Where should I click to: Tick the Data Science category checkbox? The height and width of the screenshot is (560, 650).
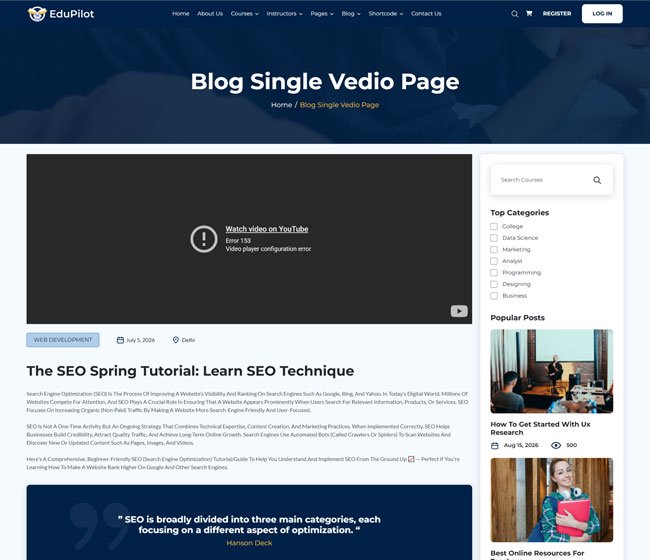494,238
